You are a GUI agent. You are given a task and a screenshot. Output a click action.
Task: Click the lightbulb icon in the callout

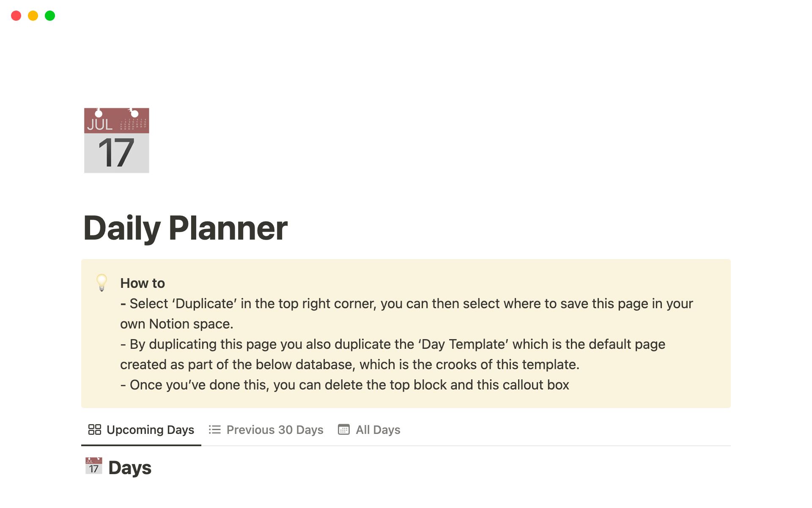[101, 283]
